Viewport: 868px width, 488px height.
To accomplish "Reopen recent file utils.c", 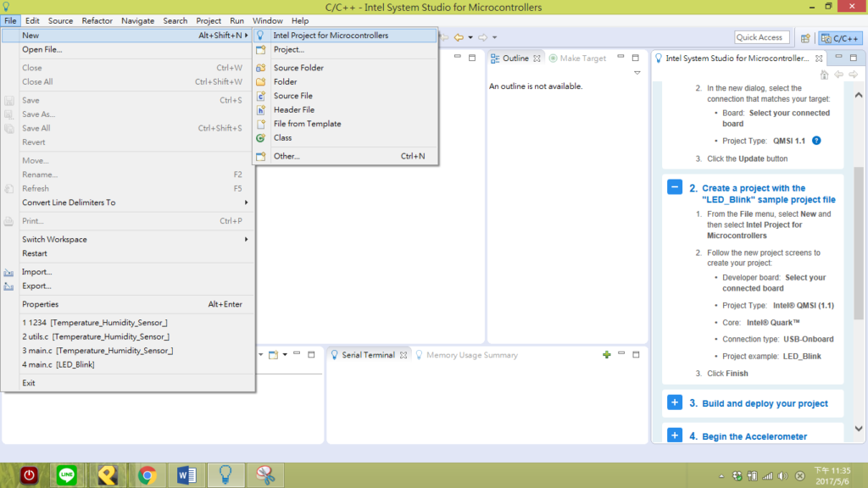I will 127,336.
